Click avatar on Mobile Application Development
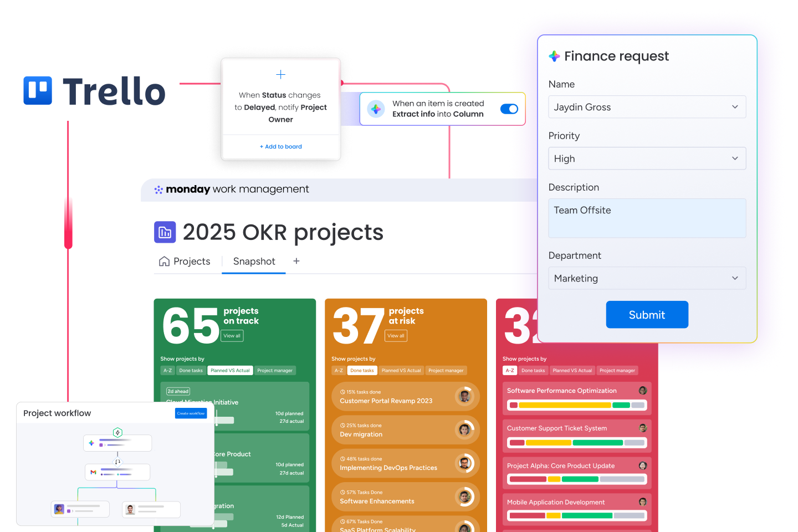 coord(643,502)
